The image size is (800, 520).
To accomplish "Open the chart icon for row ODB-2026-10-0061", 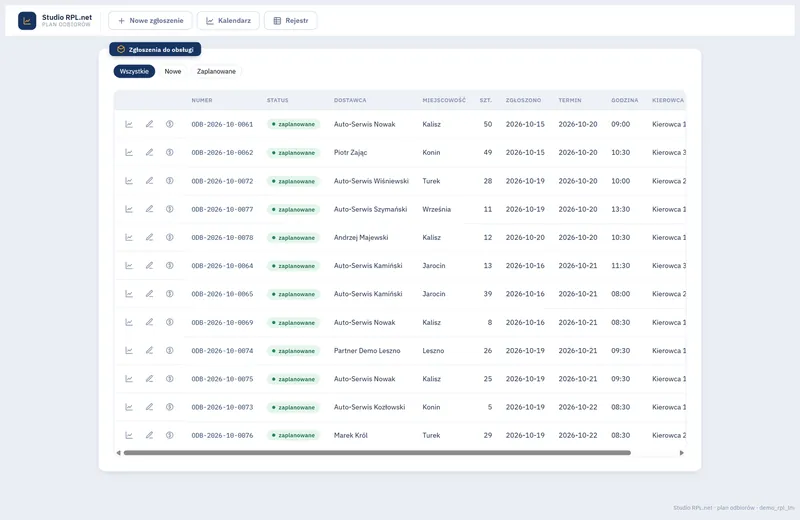I will pos(129,124).
